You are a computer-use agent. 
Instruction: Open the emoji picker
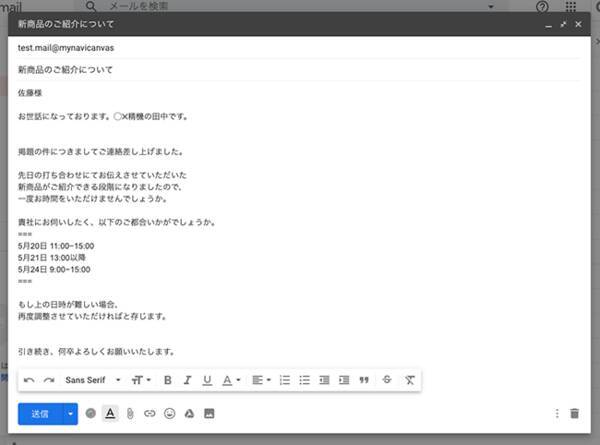click(170, 413)
